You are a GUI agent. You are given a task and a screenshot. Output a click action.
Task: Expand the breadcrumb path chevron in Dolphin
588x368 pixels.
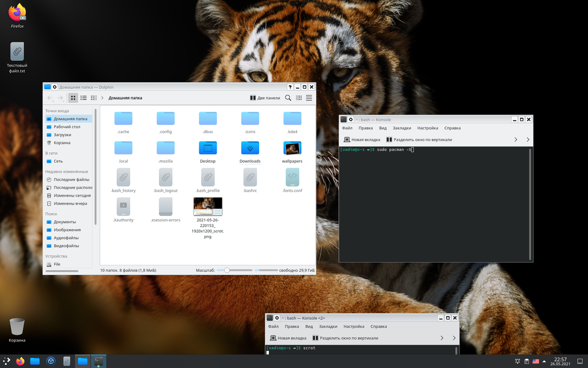pyautogui.click(x=102, y=98)
